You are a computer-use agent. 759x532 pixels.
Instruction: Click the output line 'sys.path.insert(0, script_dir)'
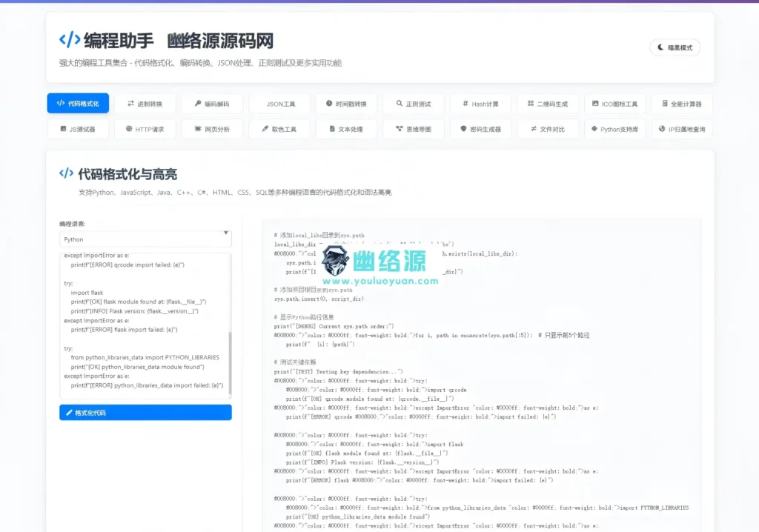tap(319, 299)
